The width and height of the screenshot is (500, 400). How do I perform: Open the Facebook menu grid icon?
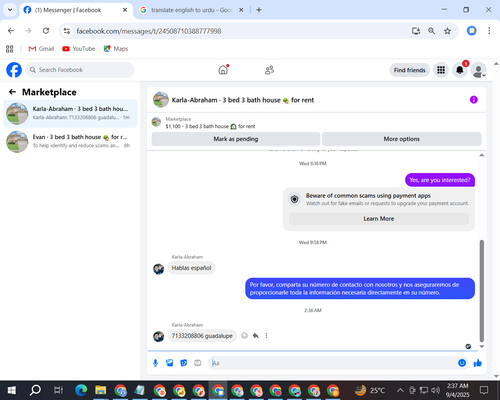tap(441, 70)
